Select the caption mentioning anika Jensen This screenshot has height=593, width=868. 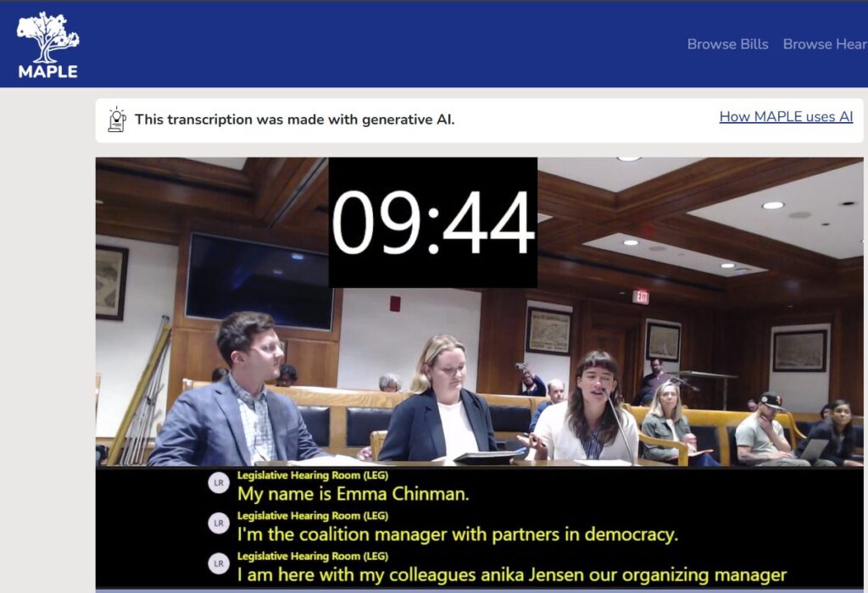(511, 575)
